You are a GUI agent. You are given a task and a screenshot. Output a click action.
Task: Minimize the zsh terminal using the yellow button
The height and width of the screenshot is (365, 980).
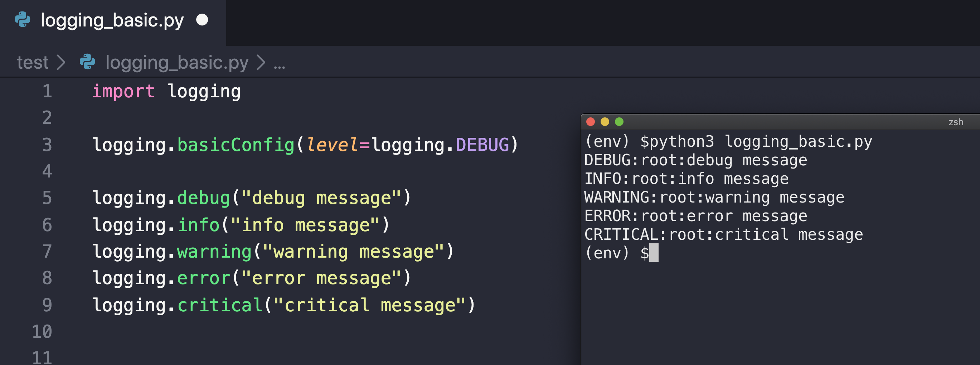coord(605,122)
